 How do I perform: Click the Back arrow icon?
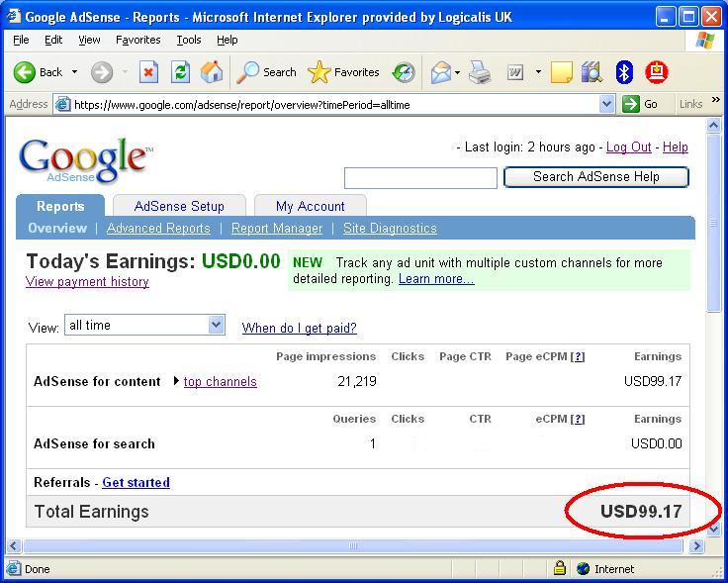[25, 72]
